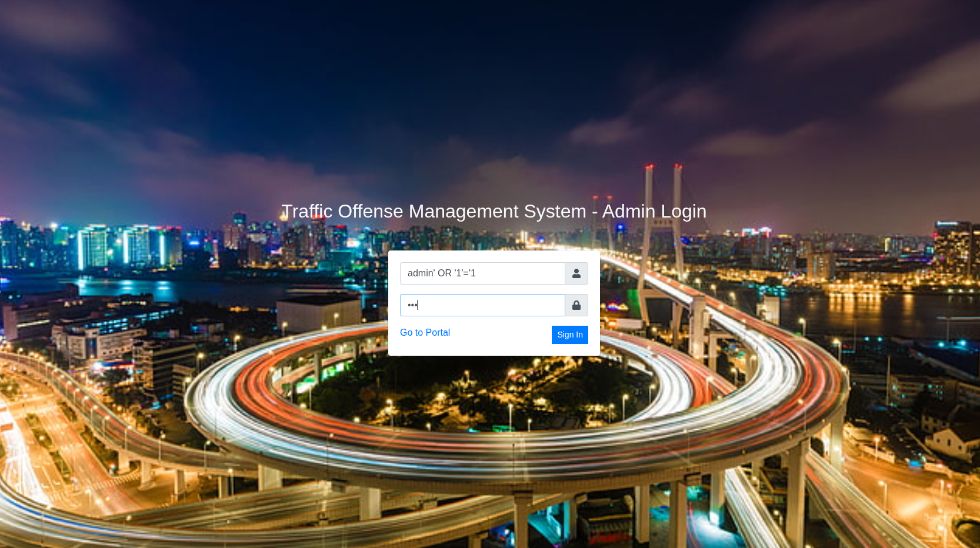Image resolution: width=980 pixels, height=548 pixels.
Task: Focus the username input field
Action: (x=482, y=273)
